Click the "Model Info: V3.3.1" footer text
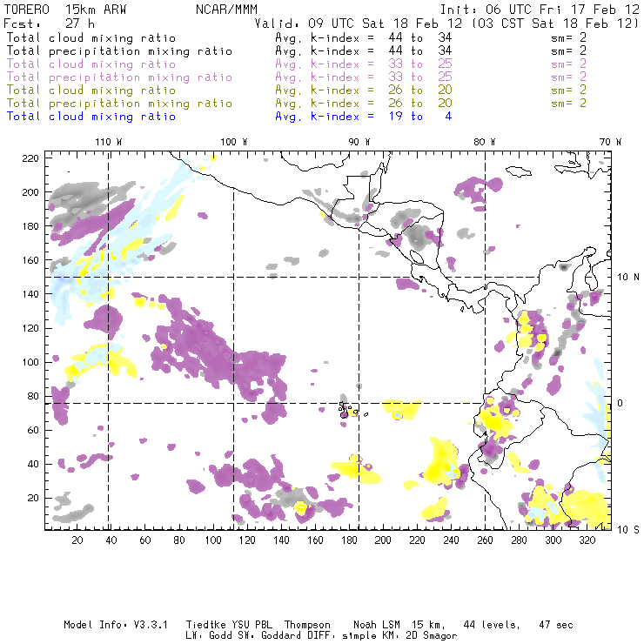The width and height of the screenshot is (644, 644). (116, 625)
